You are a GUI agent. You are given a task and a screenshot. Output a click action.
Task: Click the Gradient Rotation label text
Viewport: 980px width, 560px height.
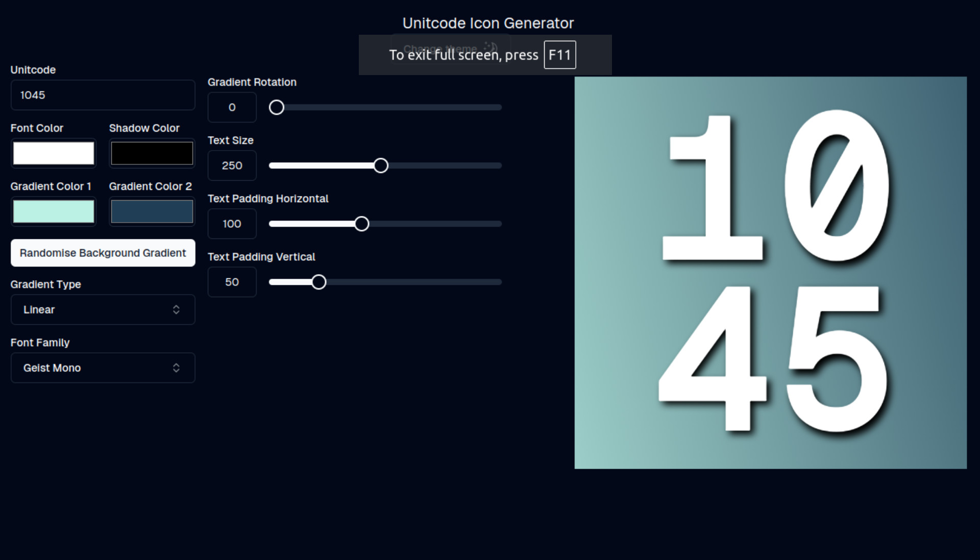pyautogui.click(x=252, y=82)
